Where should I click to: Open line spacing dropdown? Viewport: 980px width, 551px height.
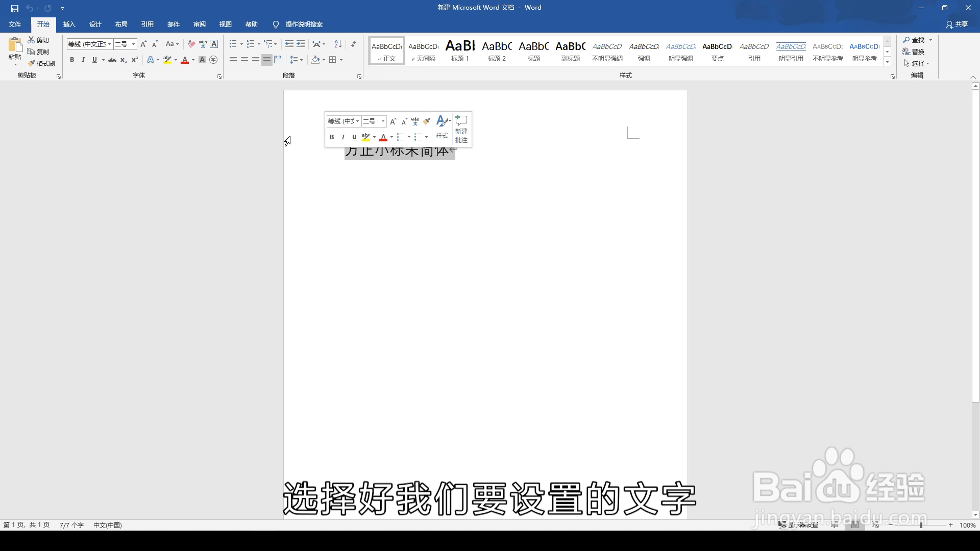click(x=296, y=60)
